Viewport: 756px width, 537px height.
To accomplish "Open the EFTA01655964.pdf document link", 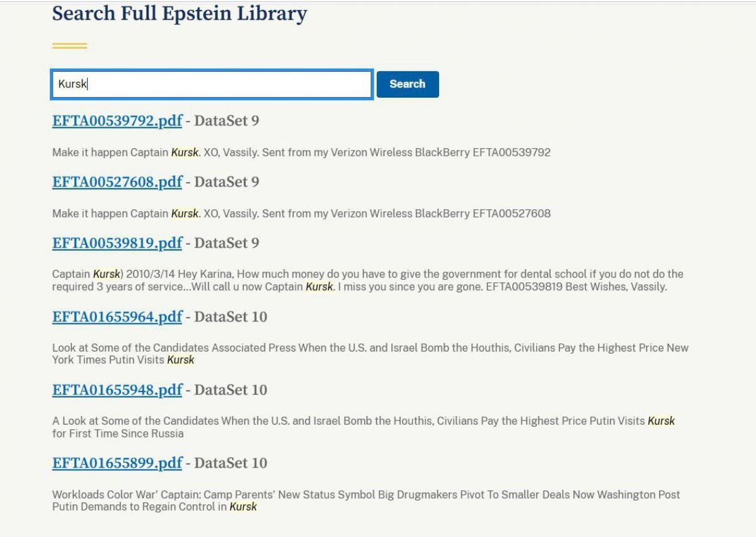I will 117,317.
